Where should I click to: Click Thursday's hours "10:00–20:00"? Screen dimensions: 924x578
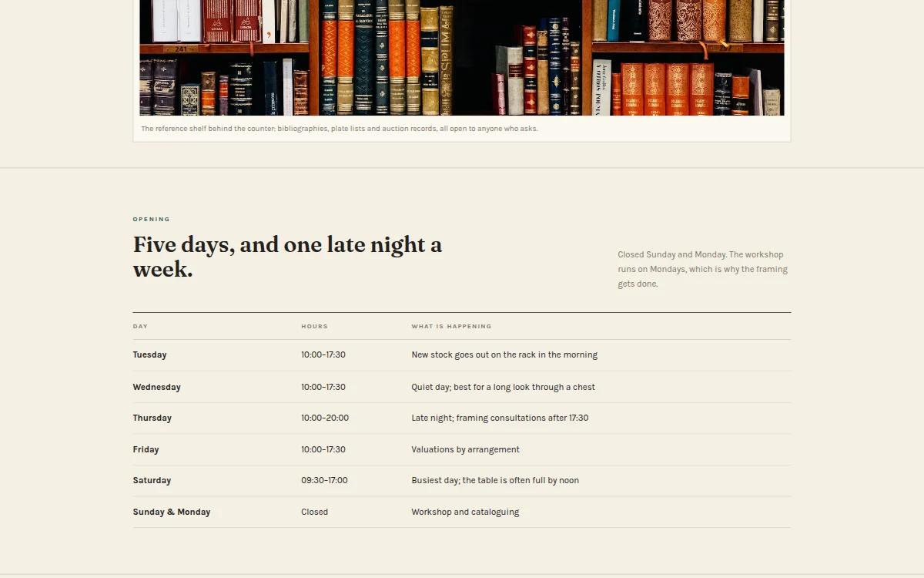[x=325, y=418]
